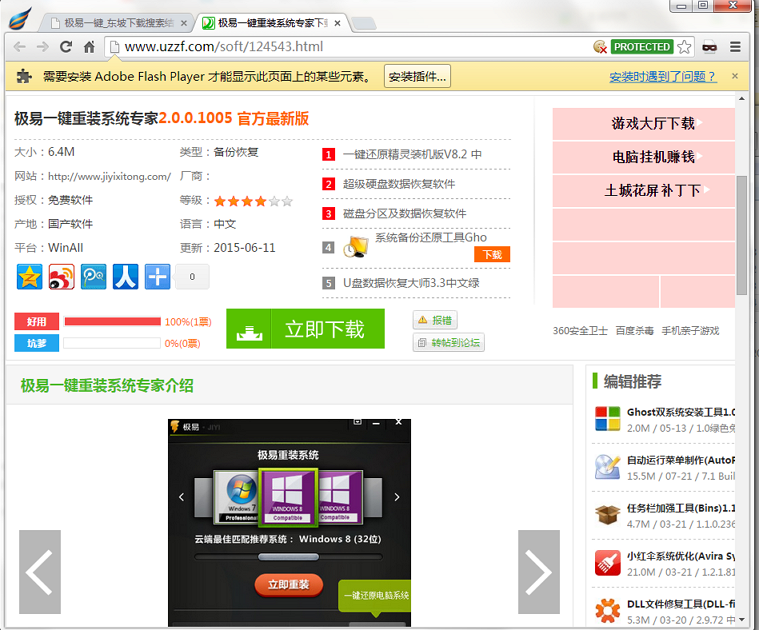Screen dimensions: 759x630
Task: Bookmark this page with the star icon
Action: click(x=684, y=47)
